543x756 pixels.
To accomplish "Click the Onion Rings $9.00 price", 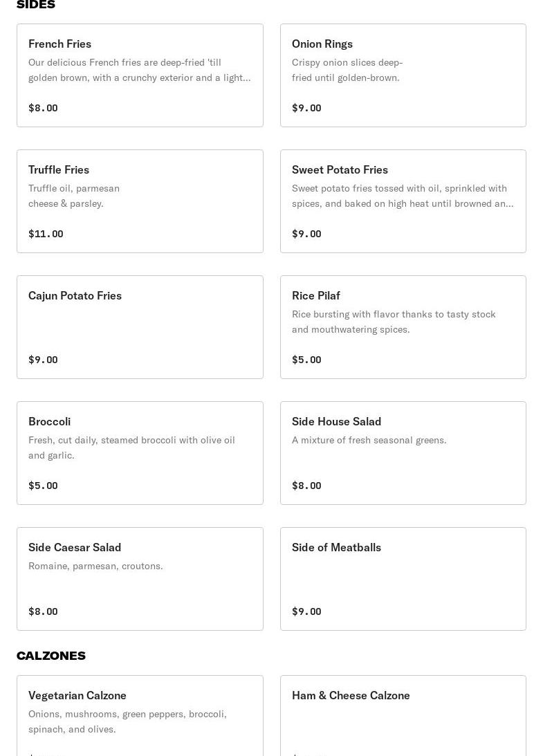I will (306, 108).
